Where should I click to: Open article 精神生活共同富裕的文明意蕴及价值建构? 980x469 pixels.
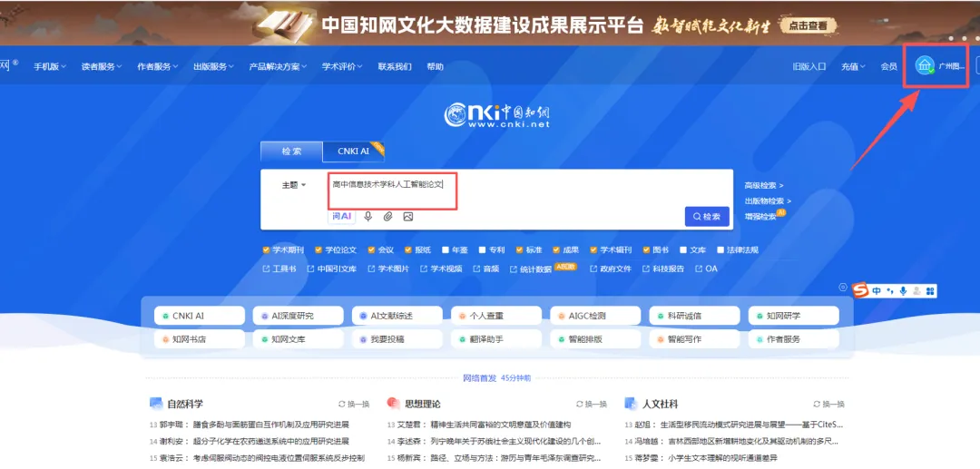tap(501, 425)
